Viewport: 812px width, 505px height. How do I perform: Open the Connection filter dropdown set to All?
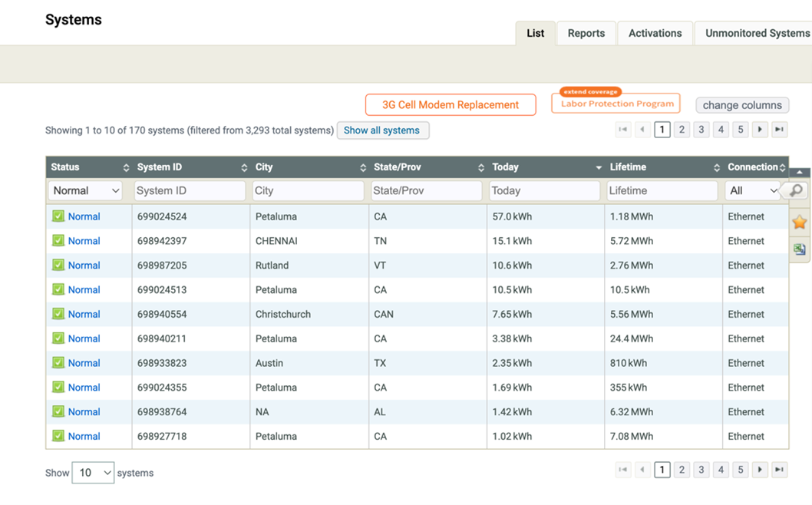coord(752,190)
